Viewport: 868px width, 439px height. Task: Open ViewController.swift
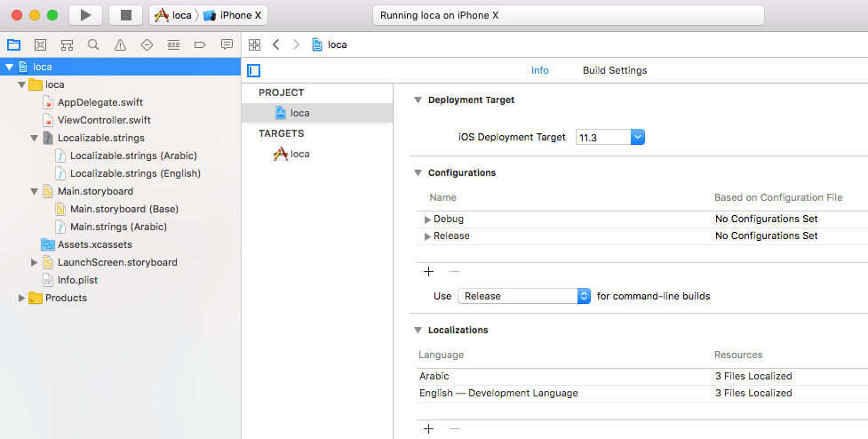(x=104, y=120)
